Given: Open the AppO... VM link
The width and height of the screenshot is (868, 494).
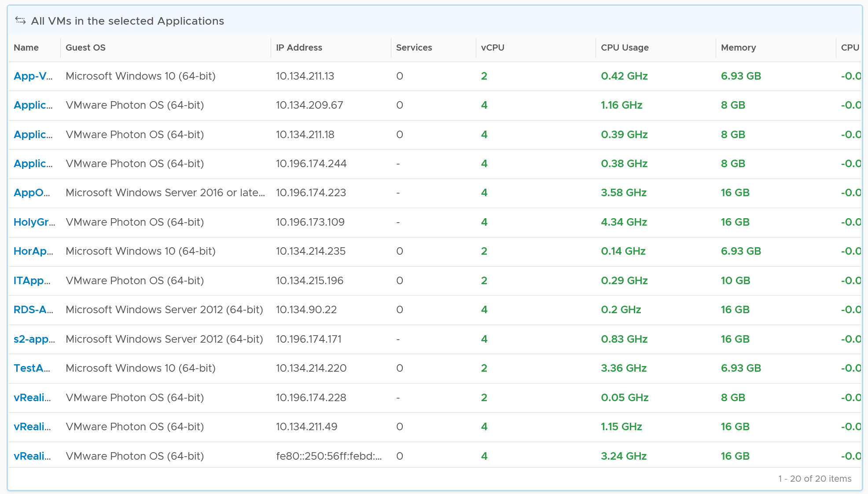Looking at the screenshot, I should (x=32, y=193).
